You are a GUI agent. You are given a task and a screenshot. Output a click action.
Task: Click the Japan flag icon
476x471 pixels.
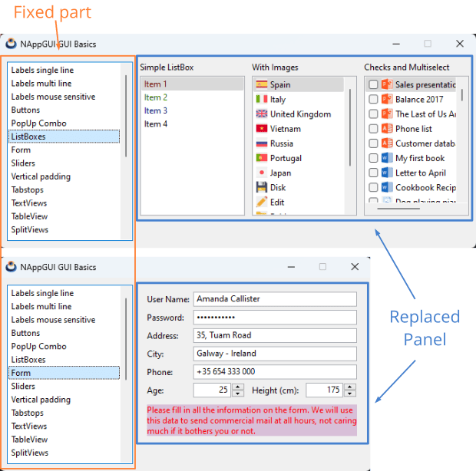(261, 173)
